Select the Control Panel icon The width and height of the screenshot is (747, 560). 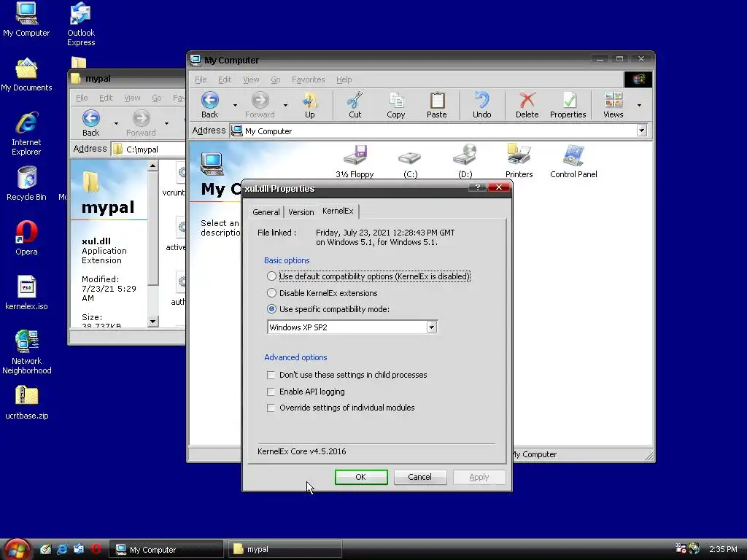click(x=573, y=161)
